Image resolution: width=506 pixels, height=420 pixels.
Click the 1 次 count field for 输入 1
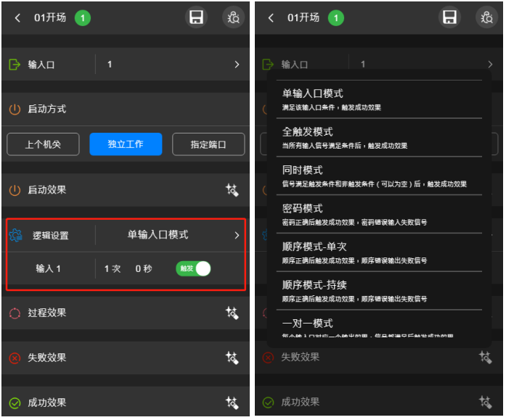113,269
